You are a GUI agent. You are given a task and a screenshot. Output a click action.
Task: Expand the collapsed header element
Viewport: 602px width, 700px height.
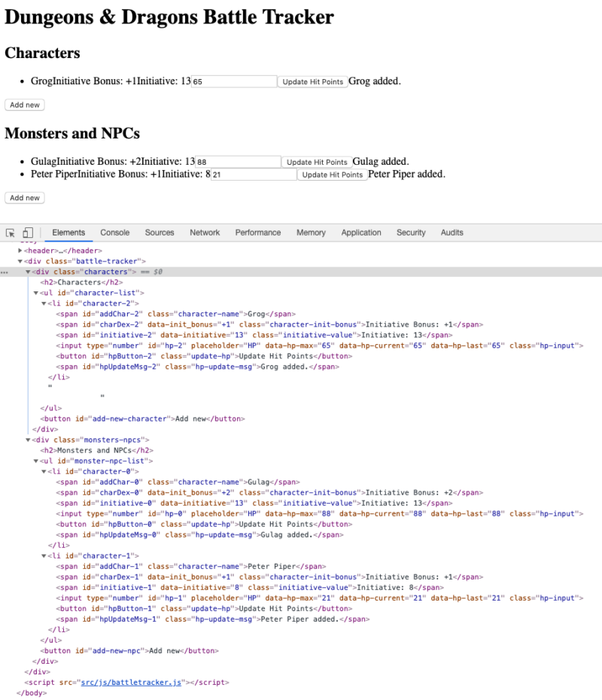pos(20,251)
